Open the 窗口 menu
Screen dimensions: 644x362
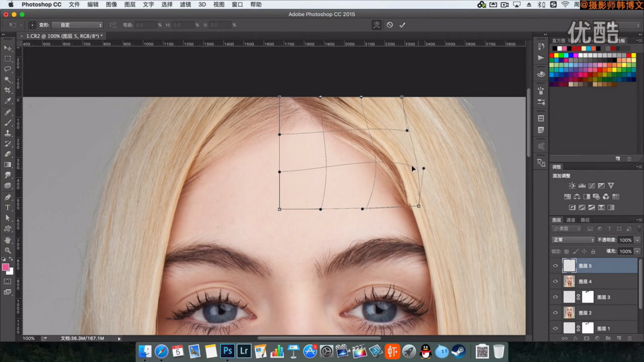point(237,4)
